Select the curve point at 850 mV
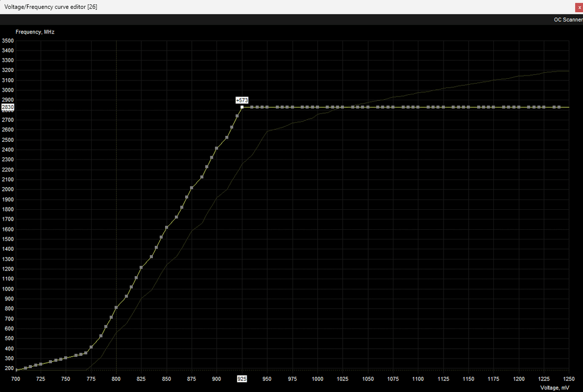The image size is (583, 392). 166,228
